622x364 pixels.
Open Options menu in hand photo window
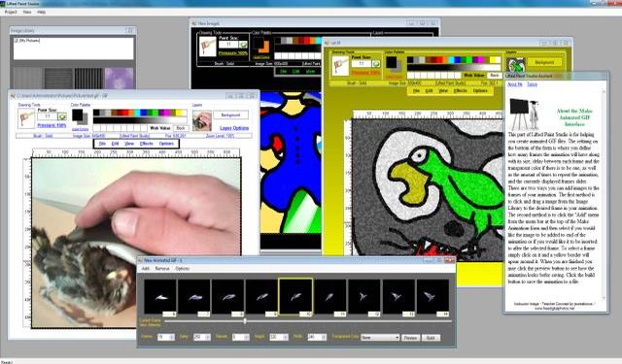[x=166, y=144]
